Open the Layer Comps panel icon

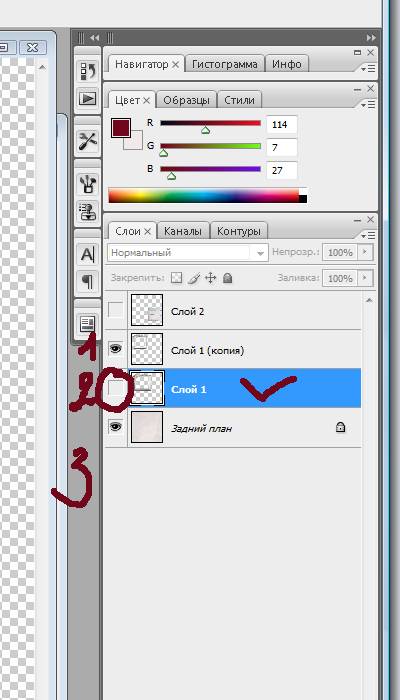pyautogui.click(x=88, y=323)
